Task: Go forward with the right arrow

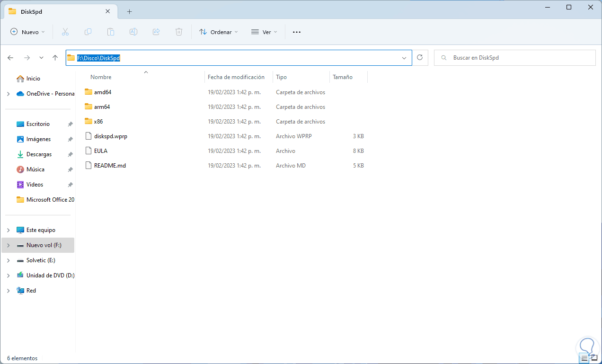Action: coord(27,58)
